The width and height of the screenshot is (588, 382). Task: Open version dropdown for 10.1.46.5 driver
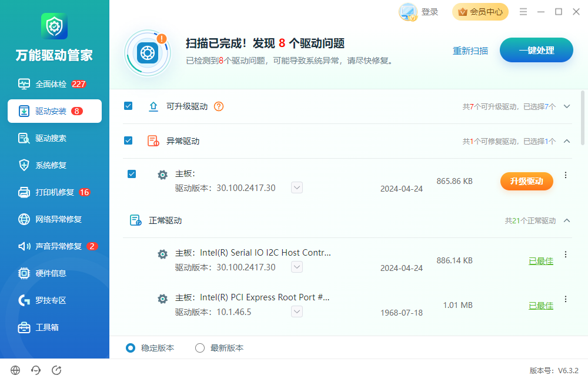297,311
